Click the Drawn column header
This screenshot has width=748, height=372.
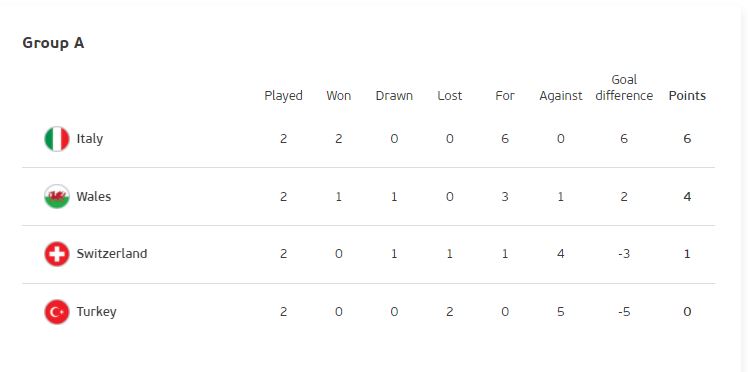point(394,96)
